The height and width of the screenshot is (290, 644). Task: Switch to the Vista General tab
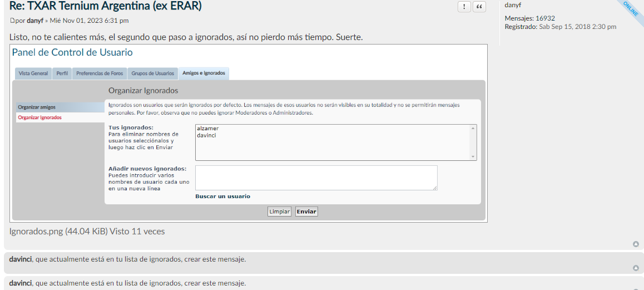pos(33,73)
